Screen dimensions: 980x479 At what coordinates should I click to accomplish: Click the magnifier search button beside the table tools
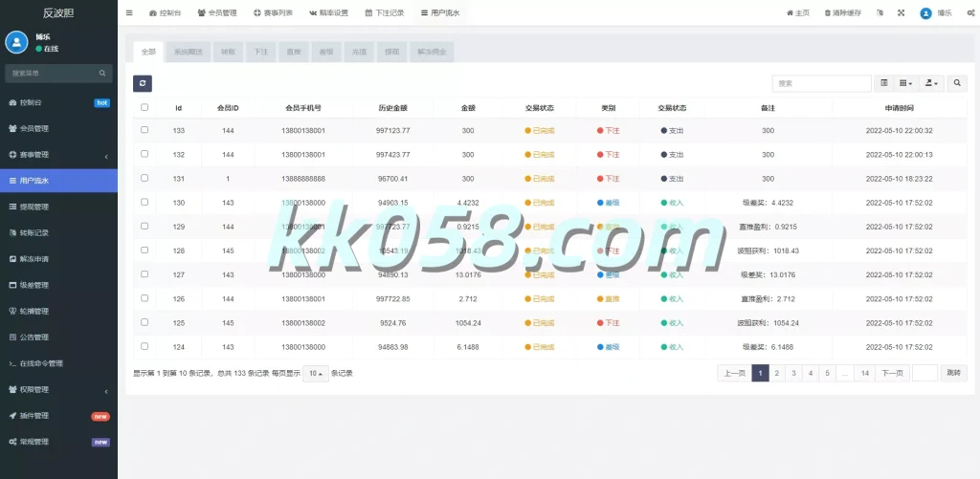tap(957, 84)
